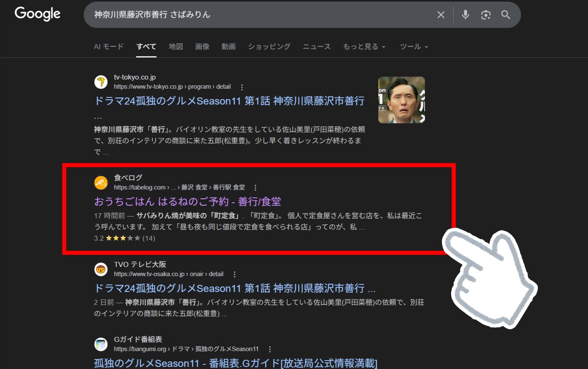Click the TVO テレビ大阪 favicon
588x369 pixels.
(x=101, y=269)
